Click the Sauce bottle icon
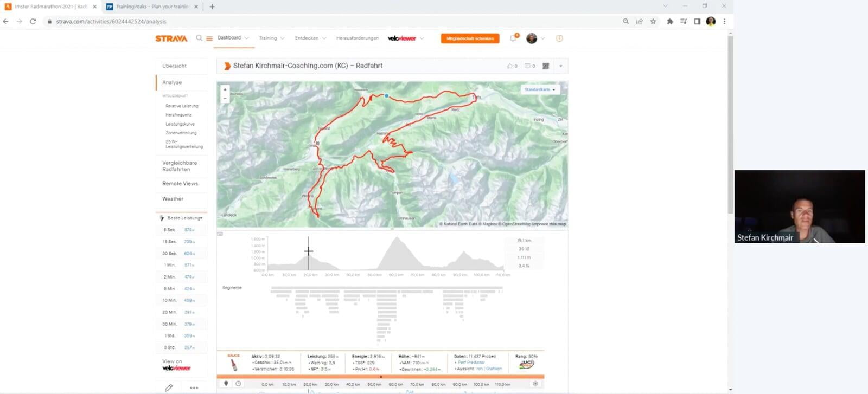This screenshot has height=394, width=868. tap(234, 364)
